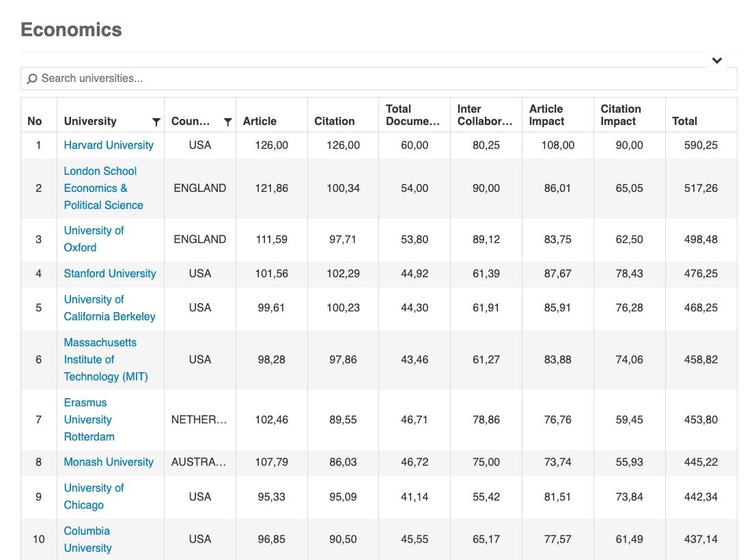Image resolution: width=754 pixels, height=560 pixels.
Task: Sort by the No column header
Action: coord(35,121)
